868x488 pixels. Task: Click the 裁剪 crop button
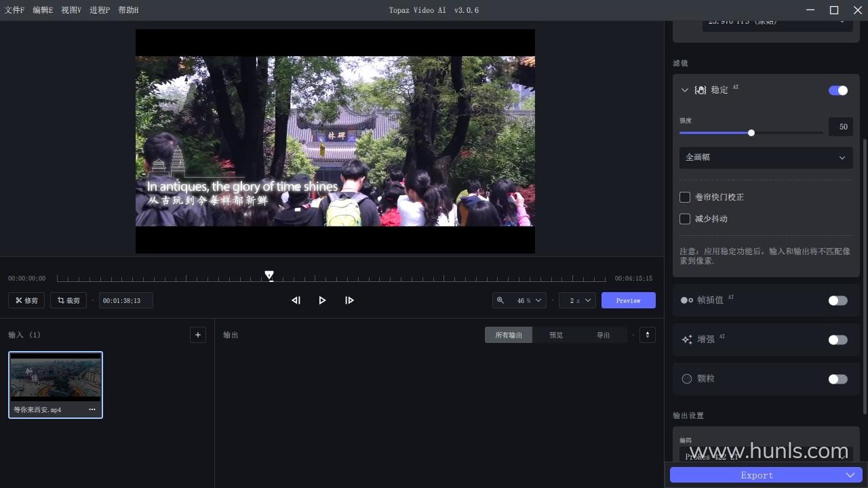(x=68, y=300)
